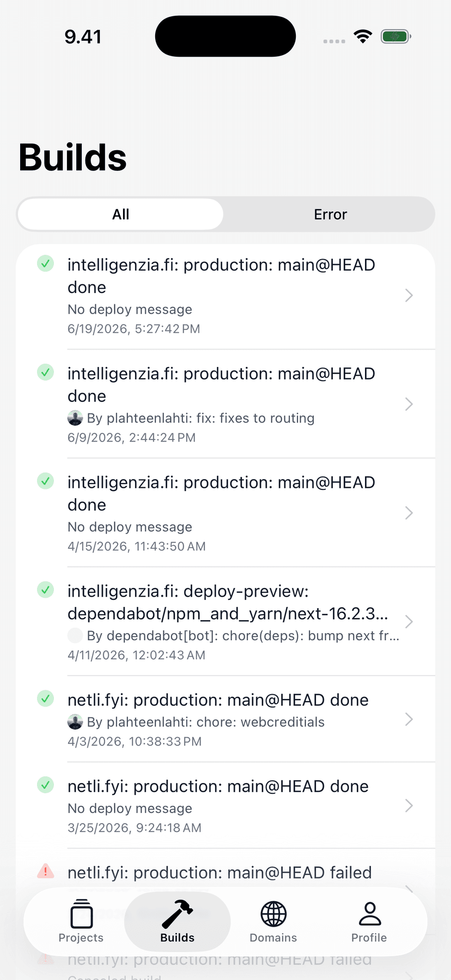Open 'By plahteenlahti: fix: fixes to routing' build

225,404
